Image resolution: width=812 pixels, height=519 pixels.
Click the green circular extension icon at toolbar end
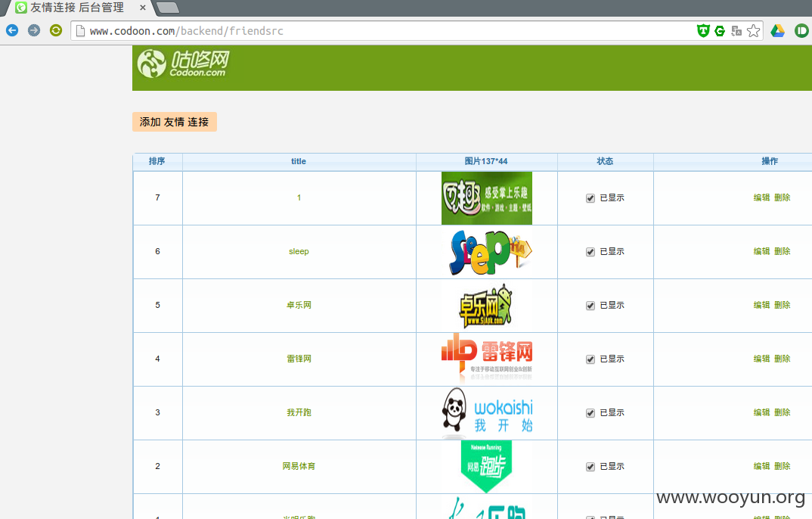(x=801, y=31)
